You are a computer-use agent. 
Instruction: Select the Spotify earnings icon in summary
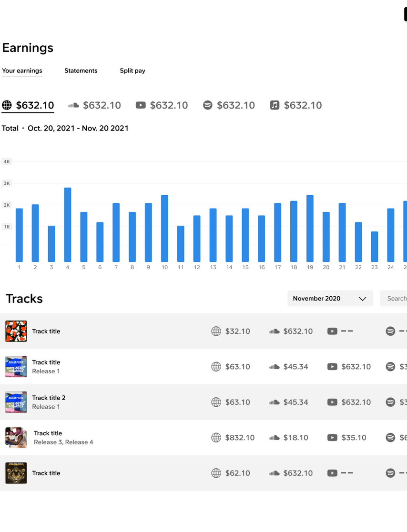208,105
